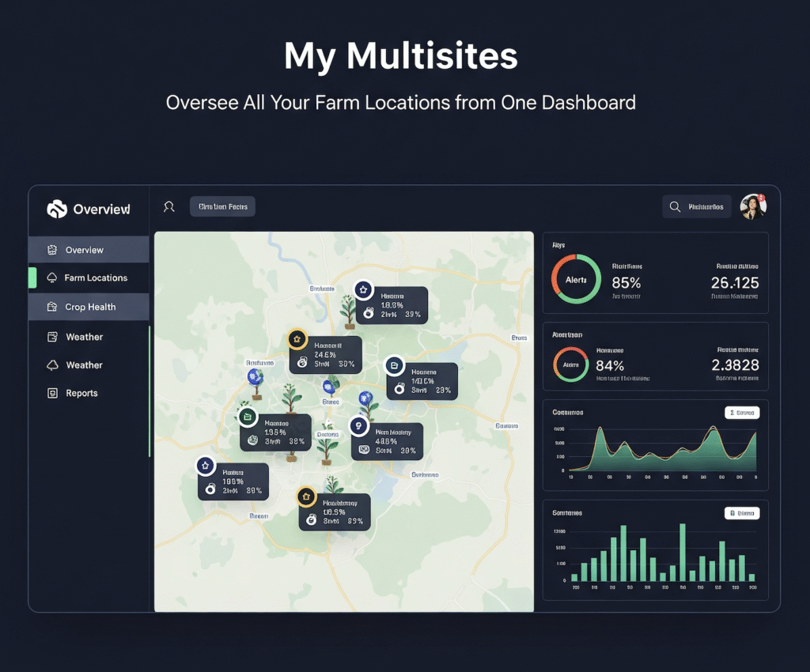
Task: Click the user profile outline icon in top bar
Action: tap(168, 207)
